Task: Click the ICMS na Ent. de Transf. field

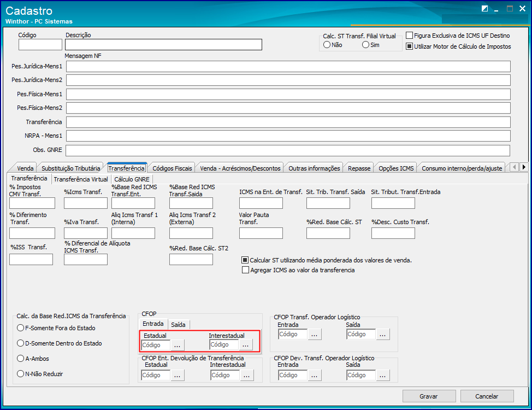Action: [261, 203]
